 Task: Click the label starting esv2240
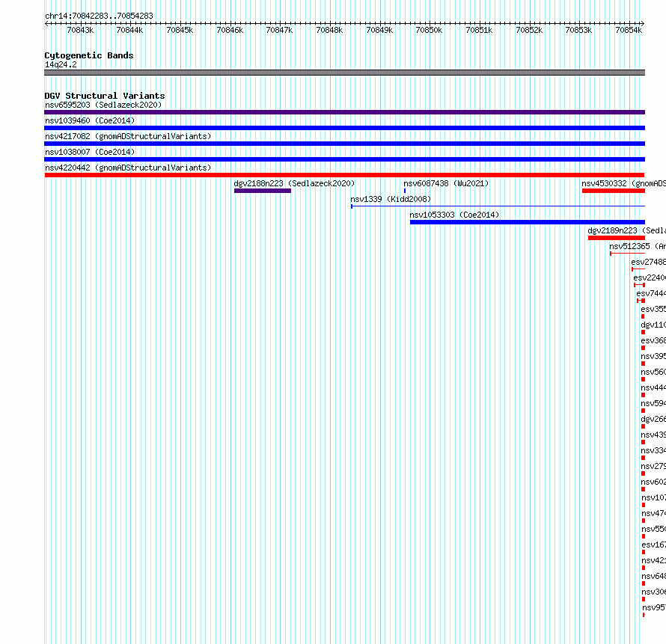pos(650,277)
